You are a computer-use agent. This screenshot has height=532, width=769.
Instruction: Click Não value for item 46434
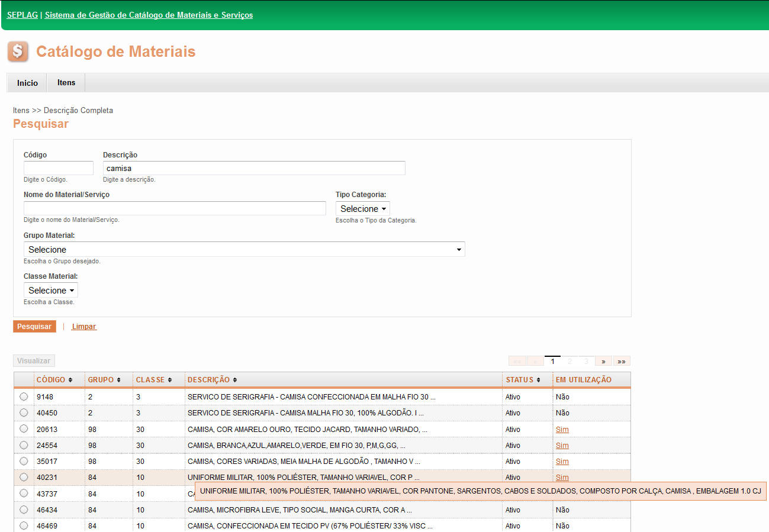coord(562,510)
